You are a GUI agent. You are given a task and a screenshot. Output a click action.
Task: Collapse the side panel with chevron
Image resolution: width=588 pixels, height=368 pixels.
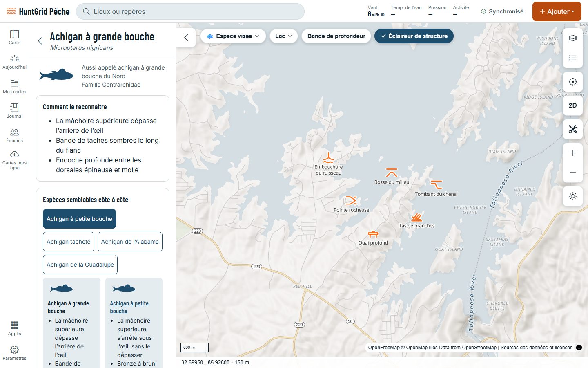coord(186,38)
